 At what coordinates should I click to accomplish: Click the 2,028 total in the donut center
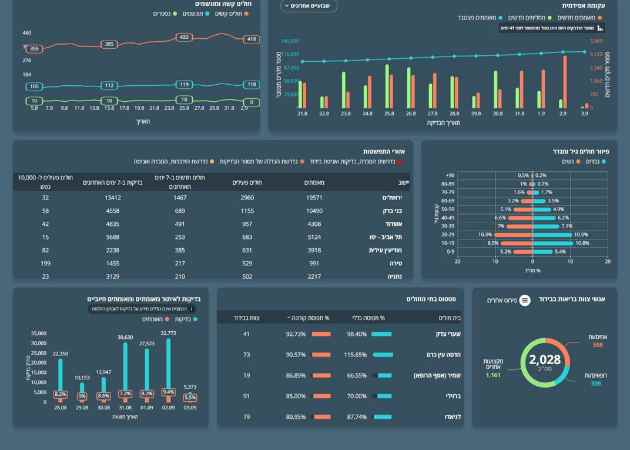[545, 360]
